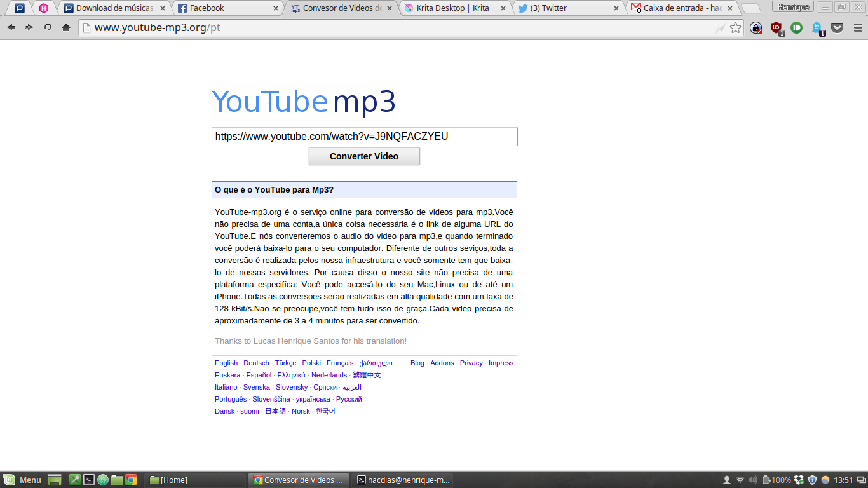Screen dimensions: 868x488
Task: Open the Privacy link
Action: (471, 363)
